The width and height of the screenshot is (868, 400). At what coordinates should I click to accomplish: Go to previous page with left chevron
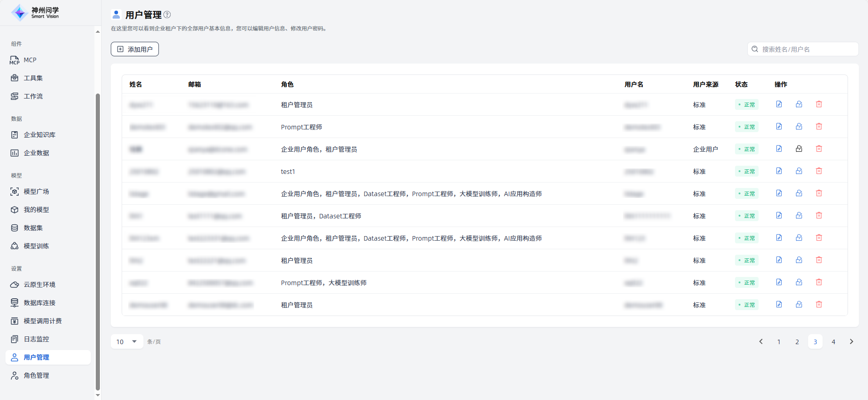(761, 341)
